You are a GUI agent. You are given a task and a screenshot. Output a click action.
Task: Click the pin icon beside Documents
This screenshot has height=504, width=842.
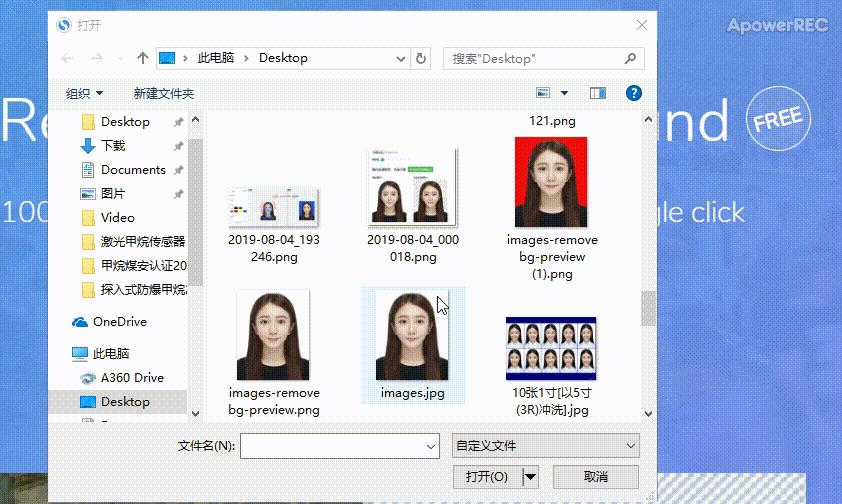click(x=178, y=170)
